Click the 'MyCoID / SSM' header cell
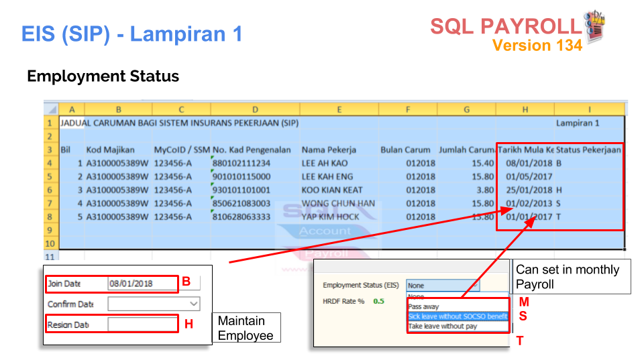Screen dimensions: 644x362 pyautogui.click(x=182, y=149)
